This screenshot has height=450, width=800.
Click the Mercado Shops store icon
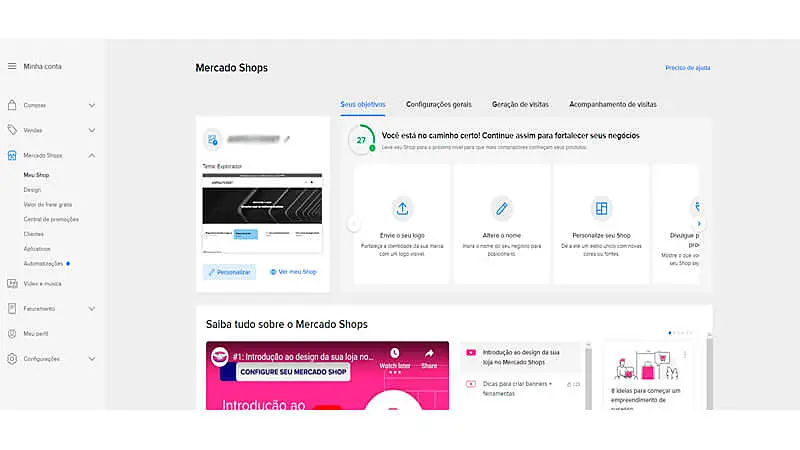(x=12, y=155)
